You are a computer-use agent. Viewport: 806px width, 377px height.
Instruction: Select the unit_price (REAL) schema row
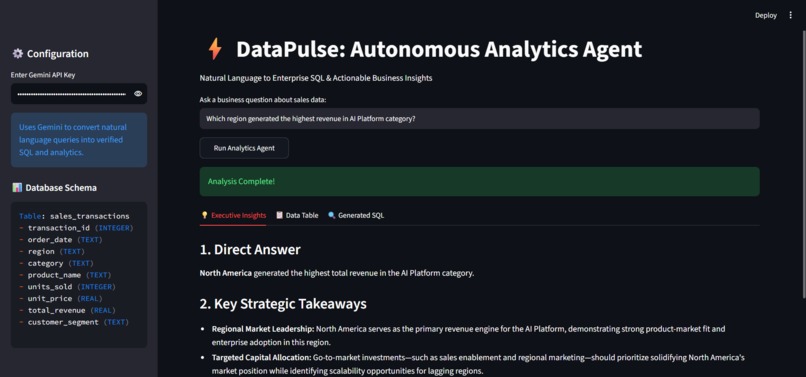tap(61, 299)
